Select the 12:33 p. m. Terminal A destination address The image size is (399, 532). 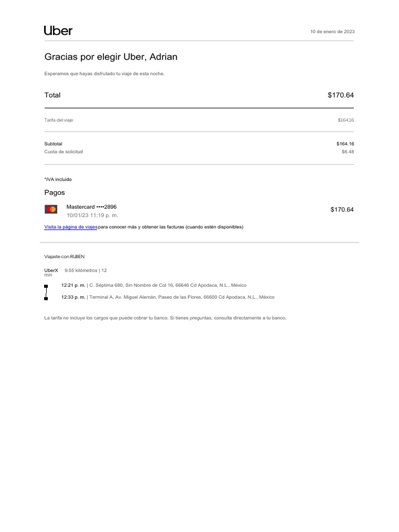[x=168, y=297]
